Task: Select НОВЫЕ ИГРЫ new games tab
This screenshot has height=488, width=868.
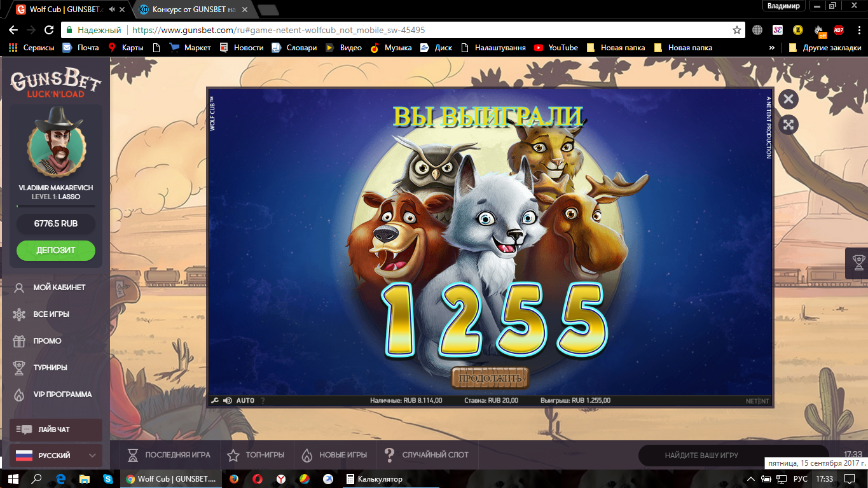Action: (x=334, y=455)
